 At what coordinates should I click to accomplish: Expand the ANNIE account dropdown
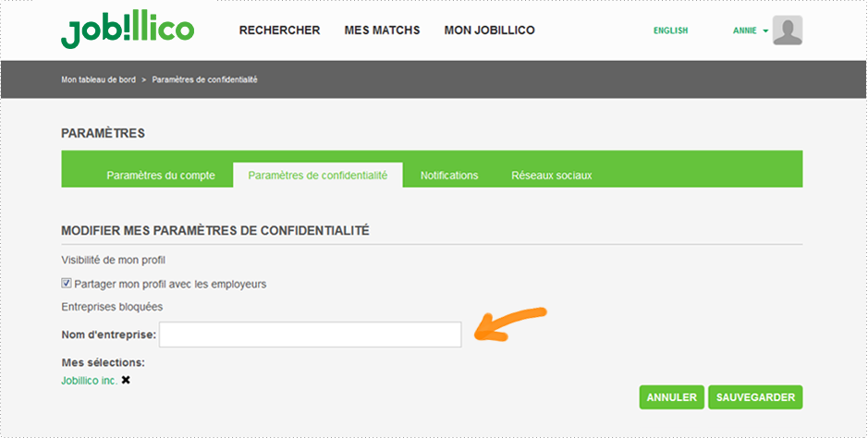750,30
